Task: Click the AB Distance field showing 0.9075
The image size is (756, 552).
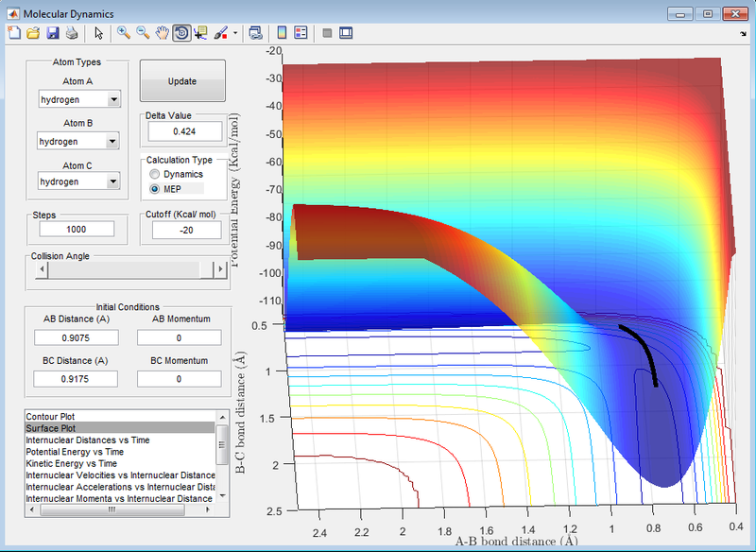Action: click(x=77, y=337)
